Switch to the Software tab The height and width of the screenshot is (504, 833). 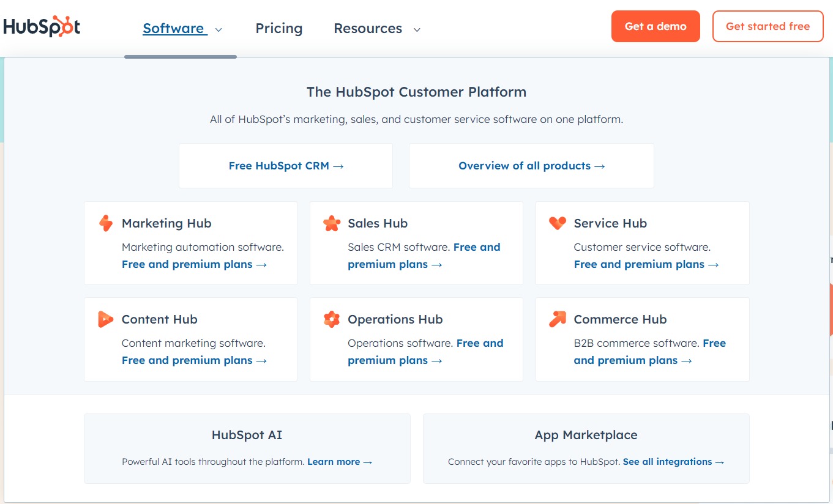tap(174, 28)
